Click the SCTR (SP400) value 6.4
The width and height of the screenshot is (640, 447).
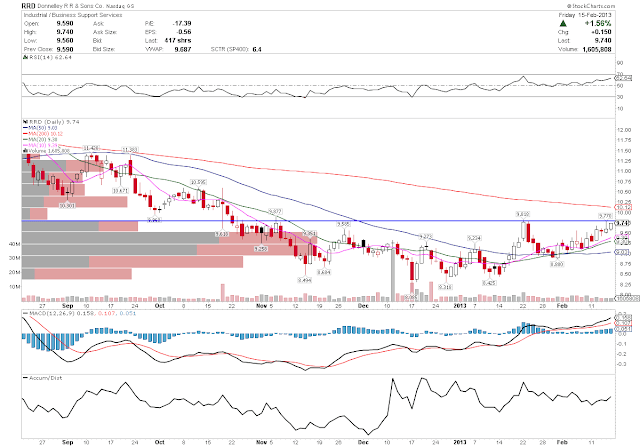click(257, 49)
